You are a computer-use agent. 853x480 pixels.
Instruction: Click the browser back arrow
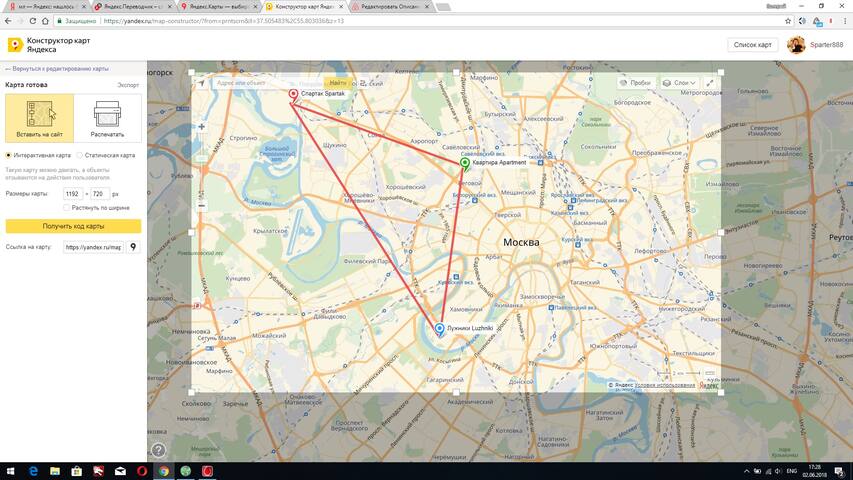[8, 21]
